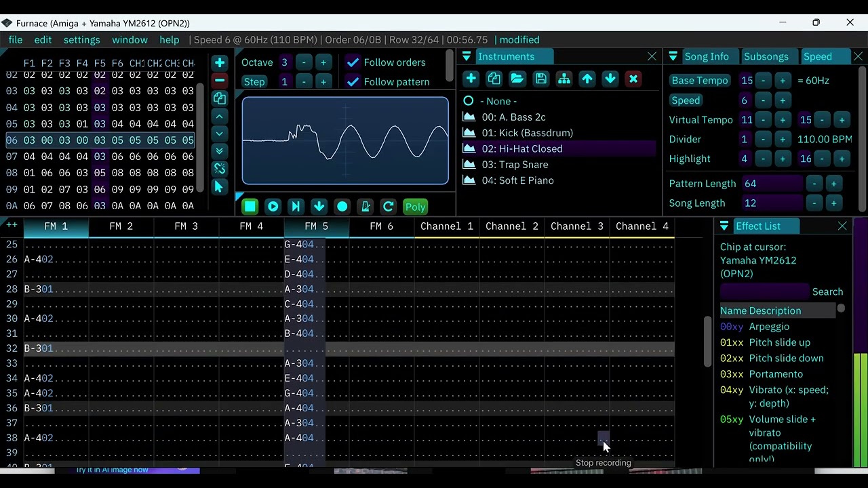The height and width of the screenshot is (488, 868).
Task: Duplicate the selected instrument
Action: point(494,79)
